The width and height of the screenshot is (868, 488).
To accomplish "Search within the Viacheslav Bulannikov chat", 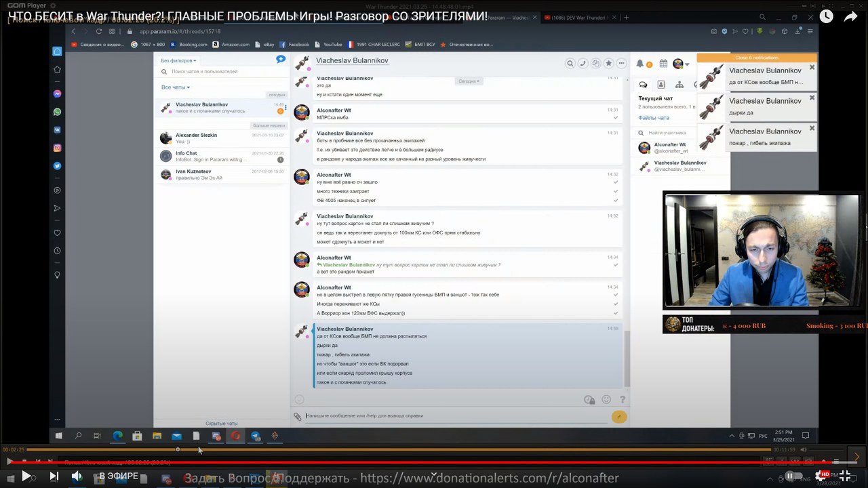I will (570, 63).
